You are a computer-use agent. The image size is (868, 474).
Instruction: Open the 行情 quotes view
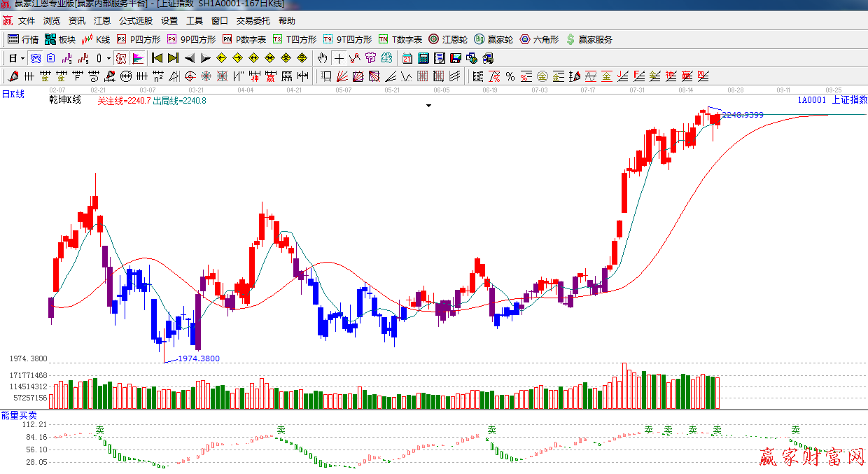tap(23, 39)
